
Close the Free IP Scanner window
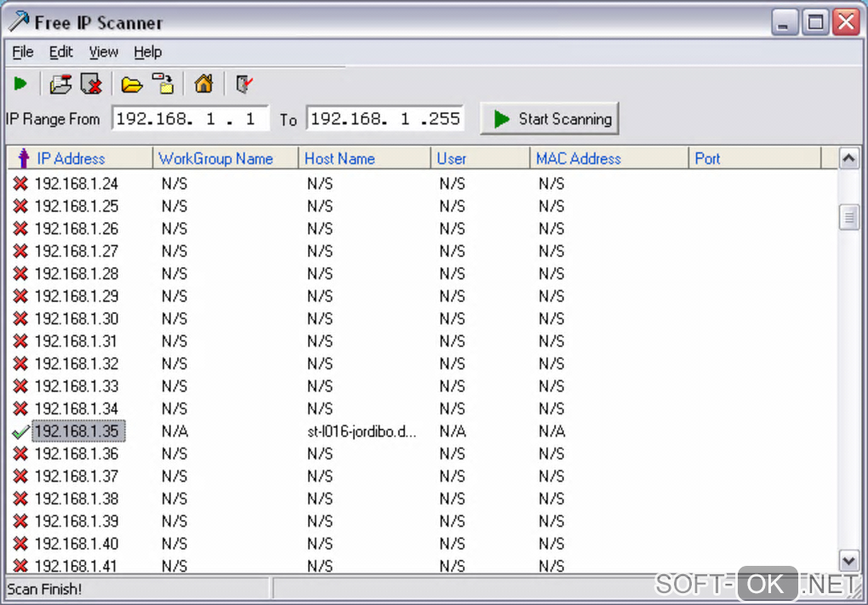click(x=847, y=22)
